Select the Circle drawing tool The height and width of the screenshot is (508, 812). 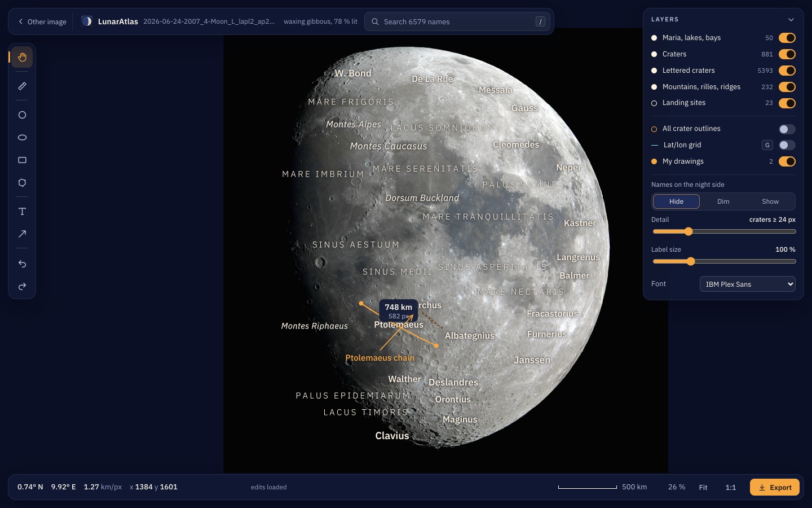click(x=22, y=115)
